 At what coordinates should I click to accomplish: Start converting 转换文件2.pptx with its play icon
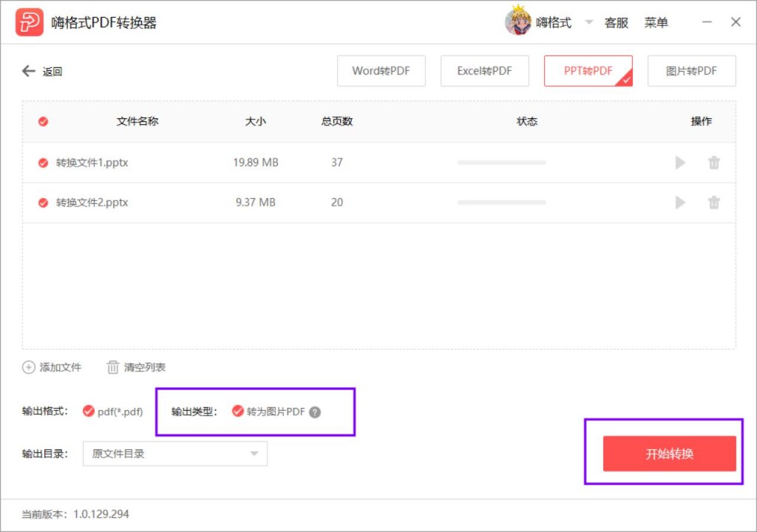[680, 202]
